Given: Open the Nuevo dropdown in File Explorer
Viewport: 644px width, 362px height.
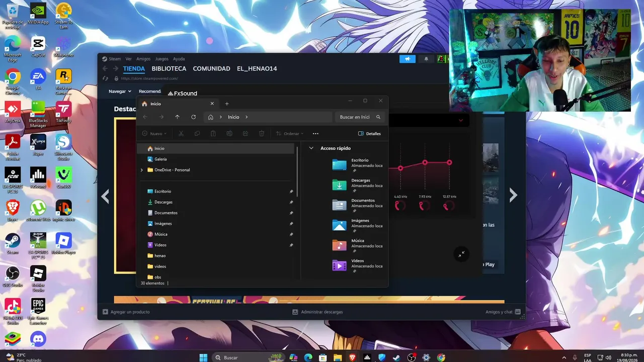Looking at the screenshot, I should (154, 134).
